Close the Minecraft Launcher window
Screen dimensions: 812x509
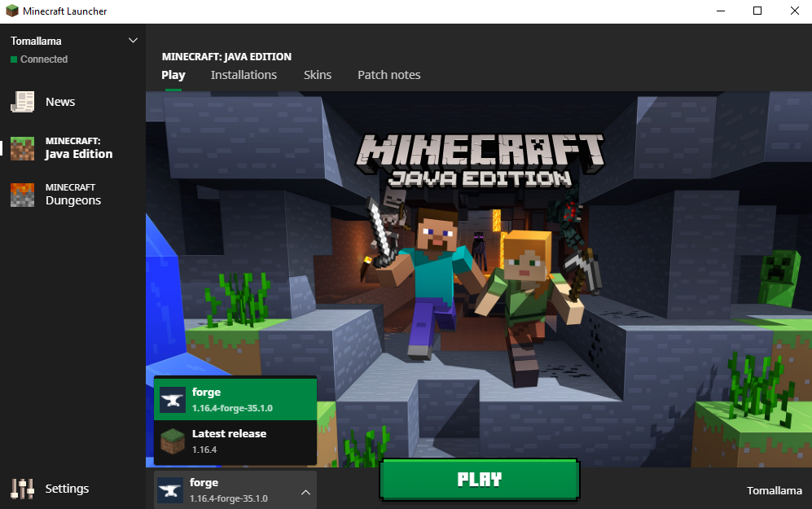pyautogui.click(x=794, y=11)
